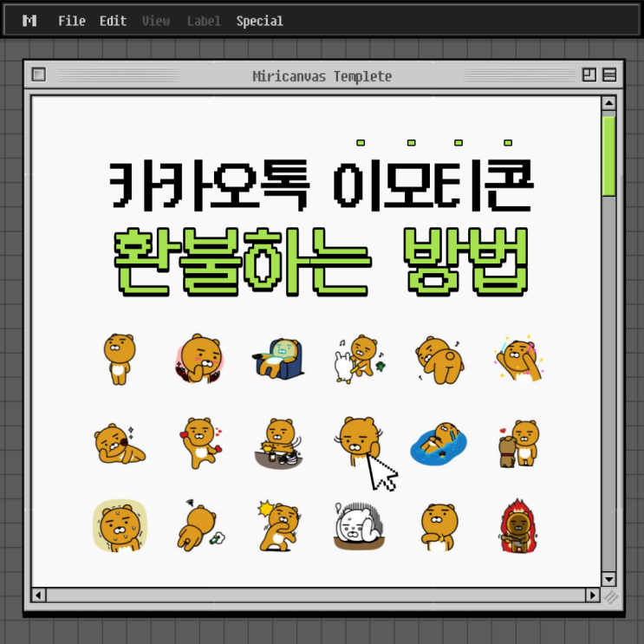The width and height of the screenshot is (644, 644).
Task: Click the M logo in menu bar
Action: point(29,21)
